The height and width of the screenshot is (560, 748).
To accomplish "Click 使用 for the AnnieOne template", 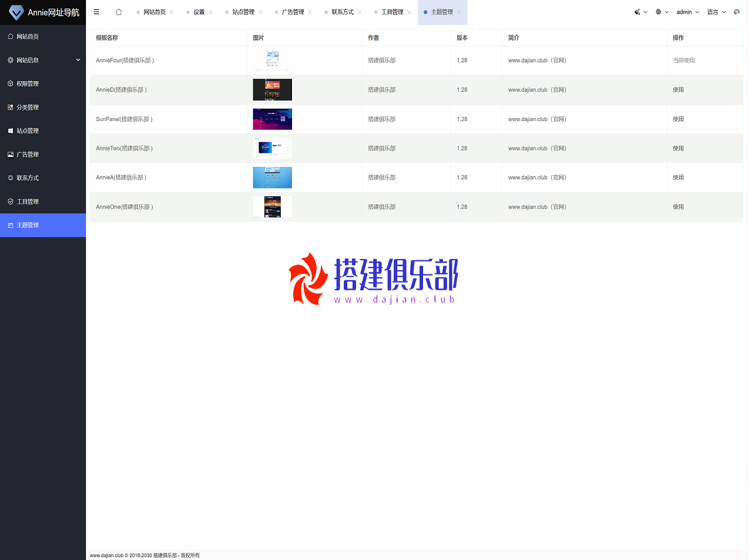I will click(x=678, y=207).
